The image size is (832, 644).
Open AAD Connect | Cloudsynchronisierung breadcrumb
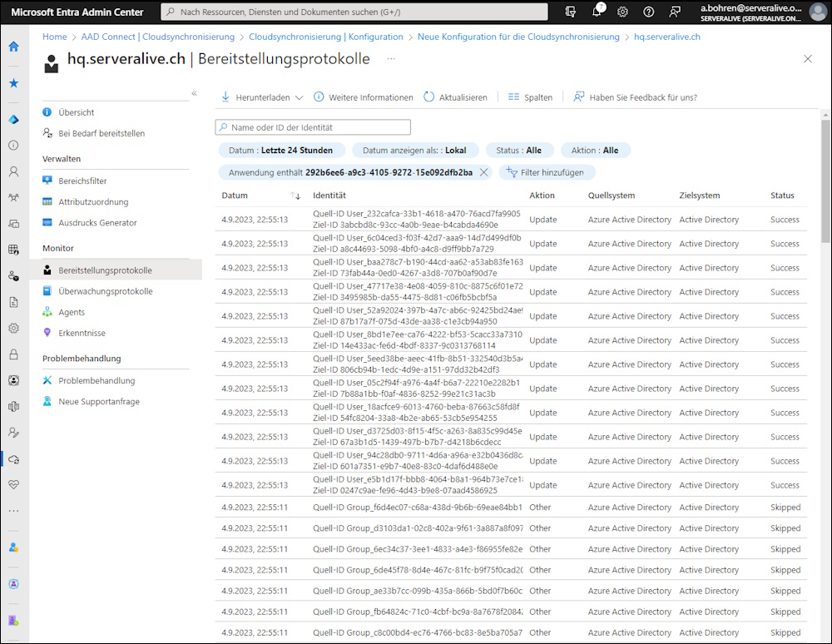tap(157, 37)
